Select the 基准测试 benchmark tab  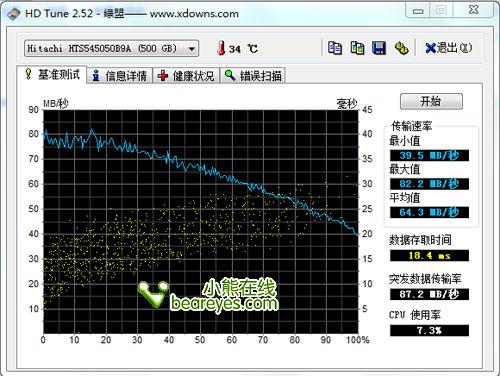[52, 74]
